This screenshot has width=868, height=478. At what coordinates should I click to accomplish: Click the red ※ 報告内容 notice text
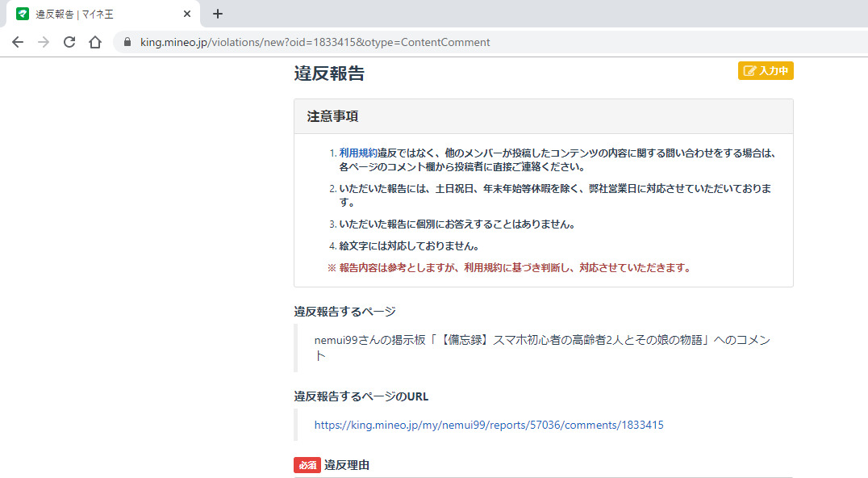(x=509, y=267)
